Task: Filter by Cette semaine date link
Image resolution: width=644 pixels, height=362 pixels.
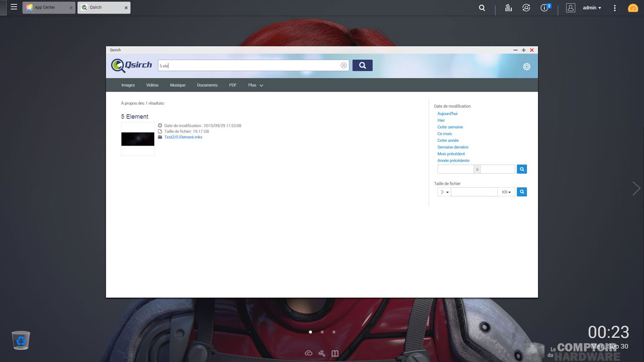Action: point(450,127)
